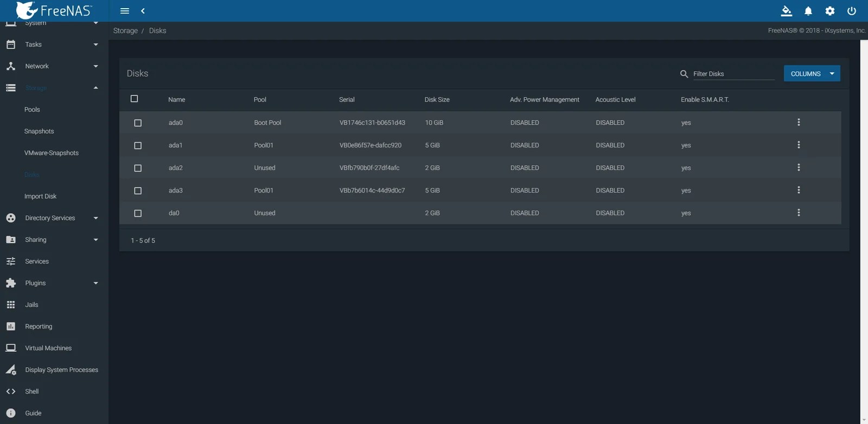
Task: Open the settings gear icon
Action: point(829,11)
